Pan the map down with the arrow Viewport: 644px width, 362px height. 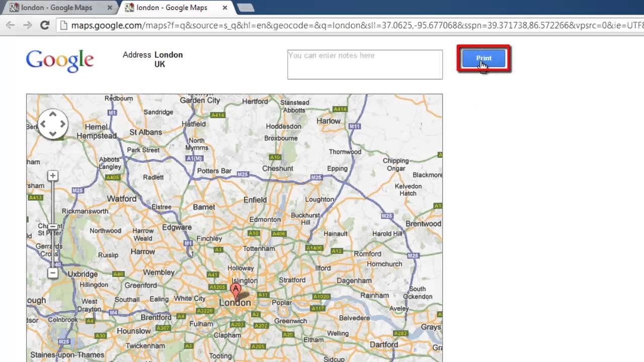click(x=53, y=133)
